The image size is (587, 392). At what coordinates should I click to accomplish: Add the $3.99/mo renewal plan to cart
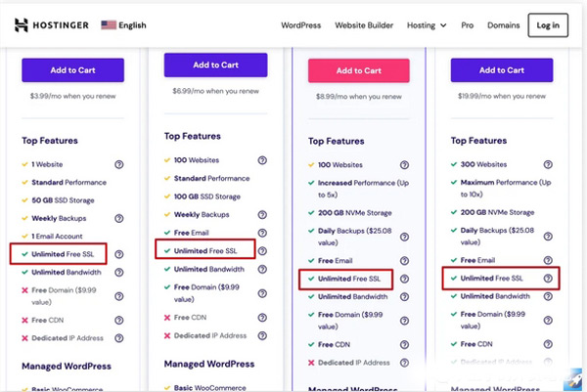point(72,69)
